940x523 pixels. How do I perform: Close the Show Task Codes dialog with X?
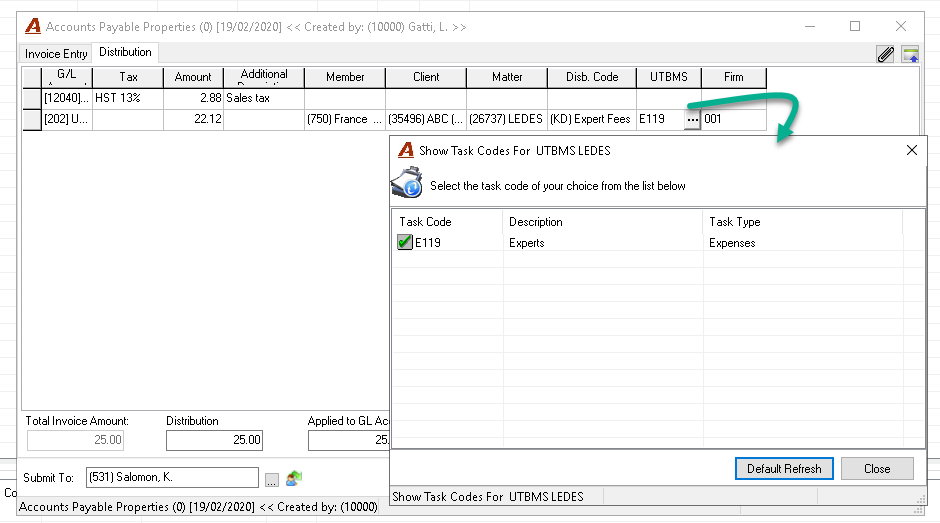(912, 150)
